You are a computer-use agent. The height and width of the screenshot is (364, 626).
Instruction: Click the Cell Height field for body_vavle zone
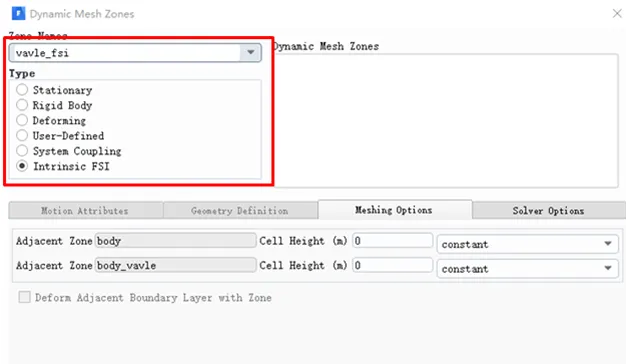point(392,265)
